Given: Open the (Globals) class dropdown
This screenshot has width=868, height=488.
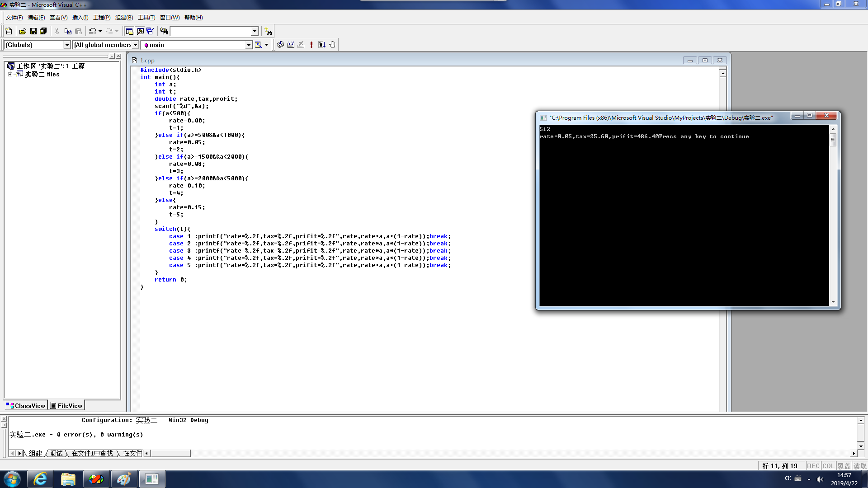Looking at the screenshot, I should click(x=67, y=45).
